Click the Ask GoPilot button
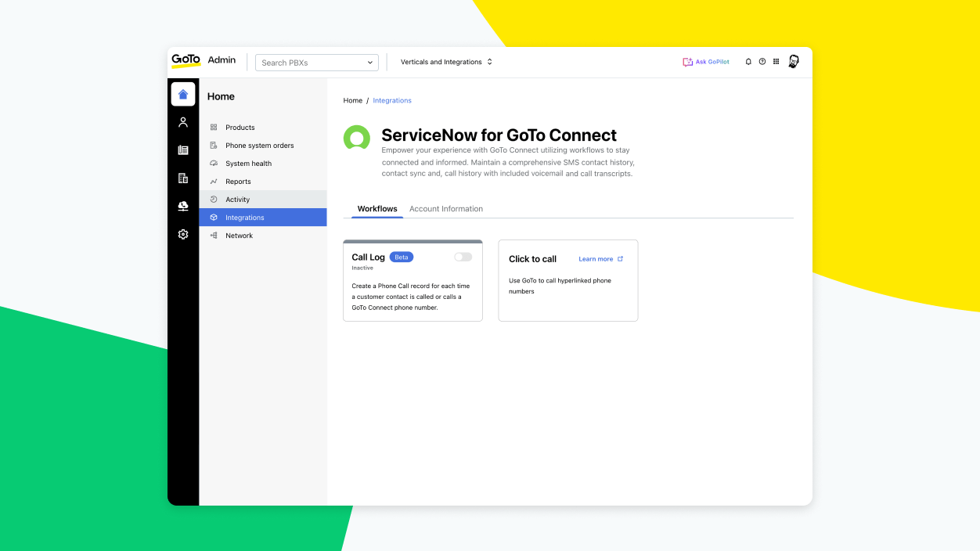Viewport: 980px width, 551px height. tap(705, 61)
